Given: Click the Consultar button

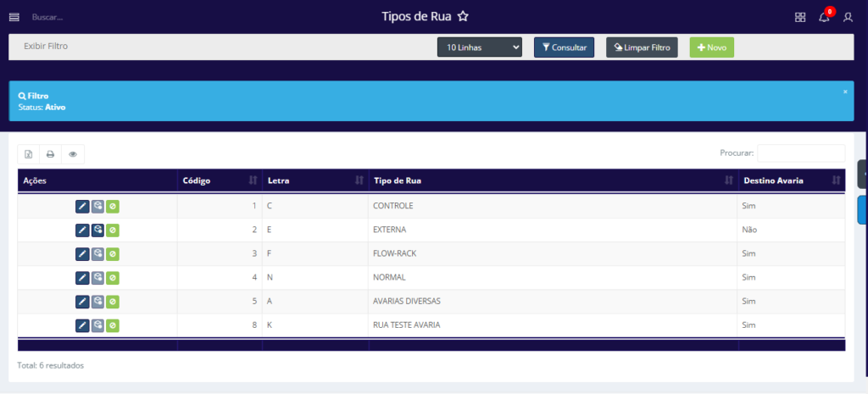Looking at the screenshot, I should pyautogui.click(x=564, y=47).
